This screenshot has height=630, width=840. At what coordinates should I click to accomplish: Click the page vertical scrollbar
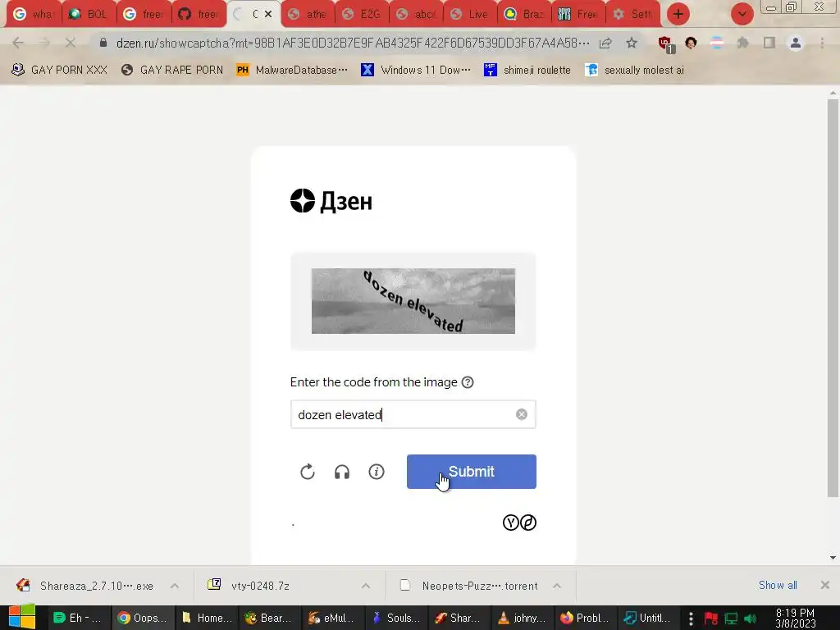coord(833,298)
